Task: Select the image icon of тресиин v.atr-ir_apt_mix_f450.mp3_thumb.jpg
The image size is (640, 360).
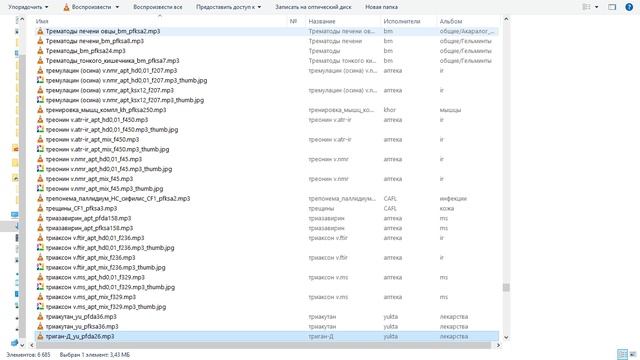Action: click(40, 149)
